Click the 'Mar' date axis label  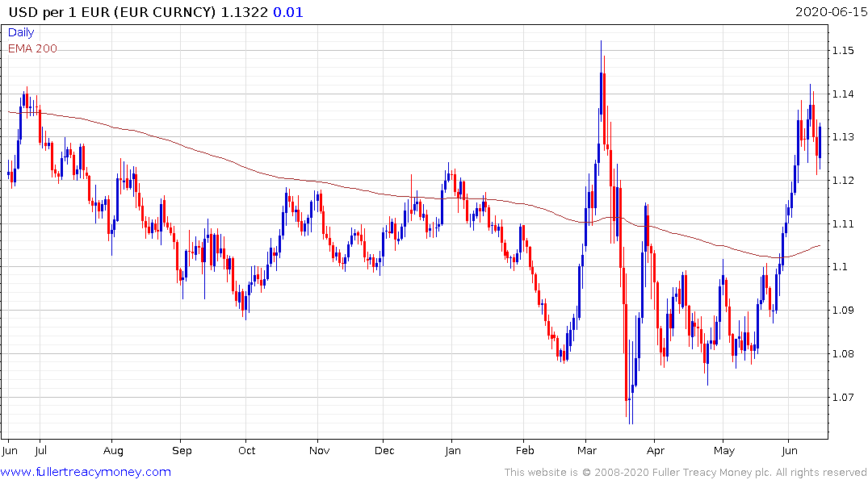587,450
